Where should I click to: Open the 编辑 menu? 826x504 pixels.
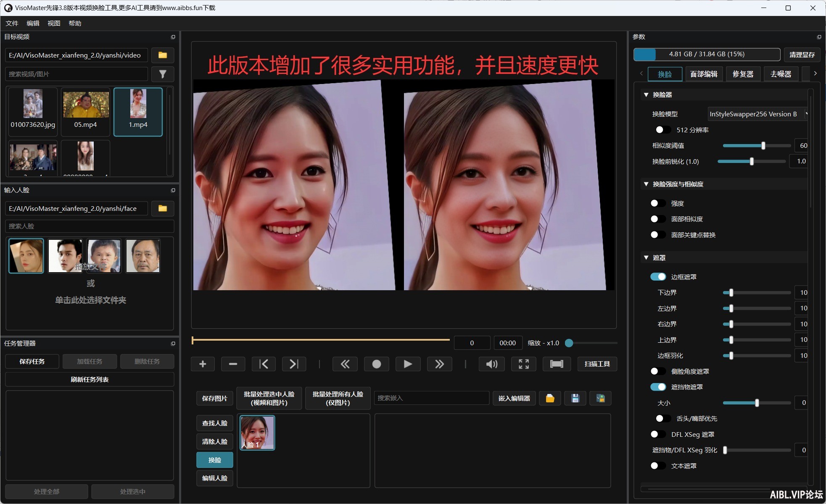coord(33,24)
